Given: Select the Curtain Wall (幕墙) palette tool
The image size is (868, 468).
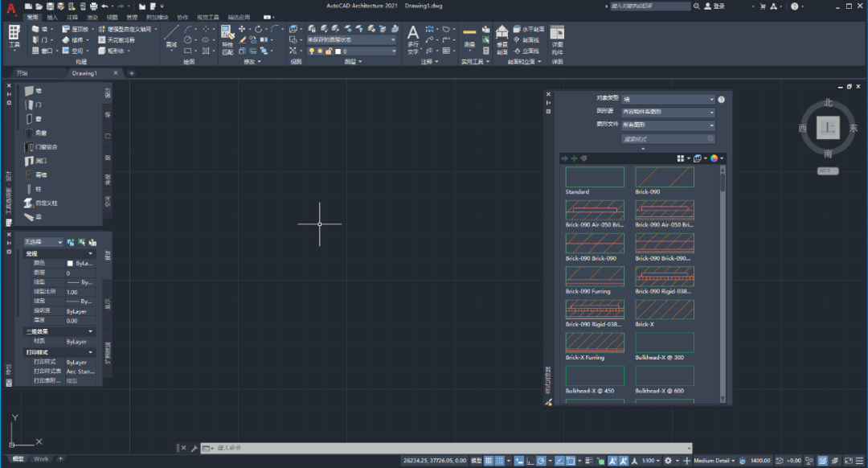Looking at the screenshot, I should 36,175.
